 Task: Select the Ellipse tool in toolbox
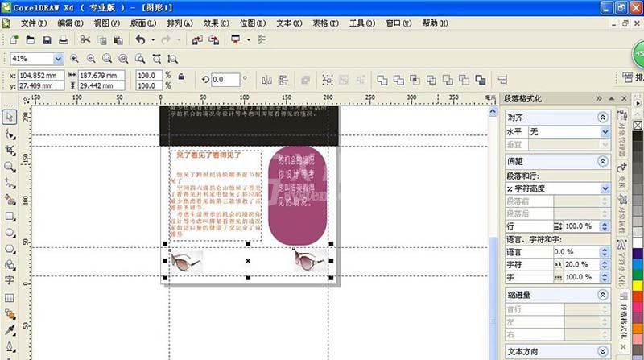10,233
